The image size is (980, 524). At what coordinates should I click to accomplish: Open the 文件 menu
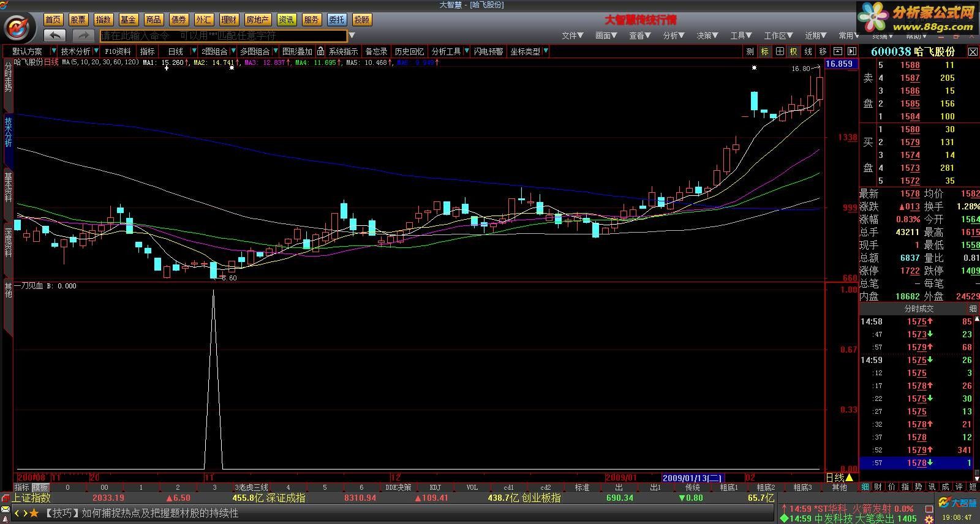click(573, 36)
